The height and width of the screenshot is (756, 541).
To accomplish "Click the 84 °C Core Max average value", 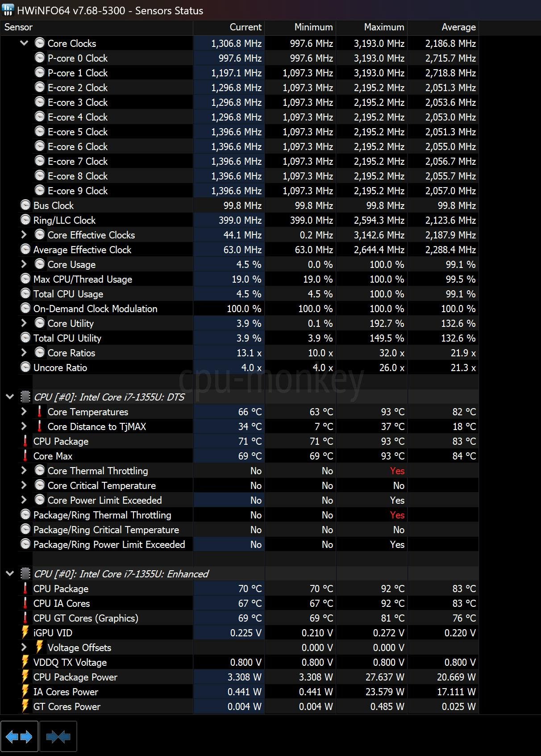I will pos(464,456).
